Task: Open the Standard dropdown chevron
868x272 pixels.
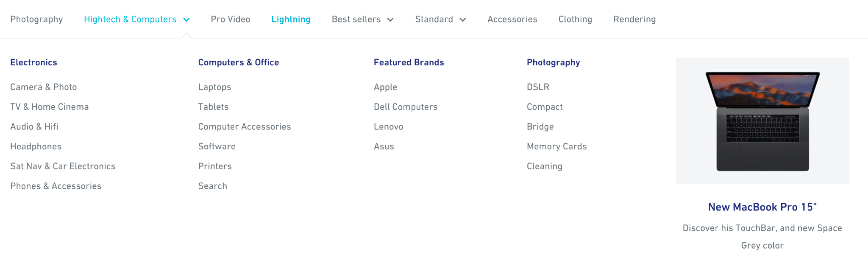Action: tap(463, 20)
